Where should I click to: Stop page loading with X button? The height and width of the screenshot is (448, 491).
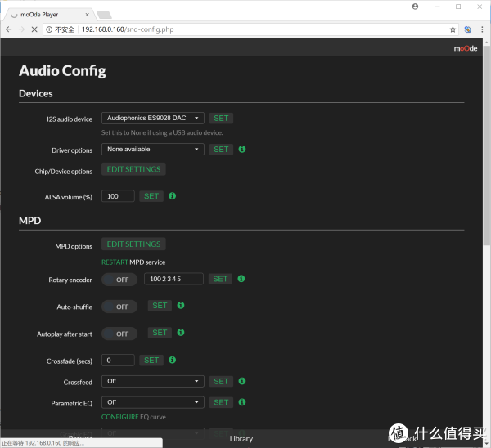33,29
